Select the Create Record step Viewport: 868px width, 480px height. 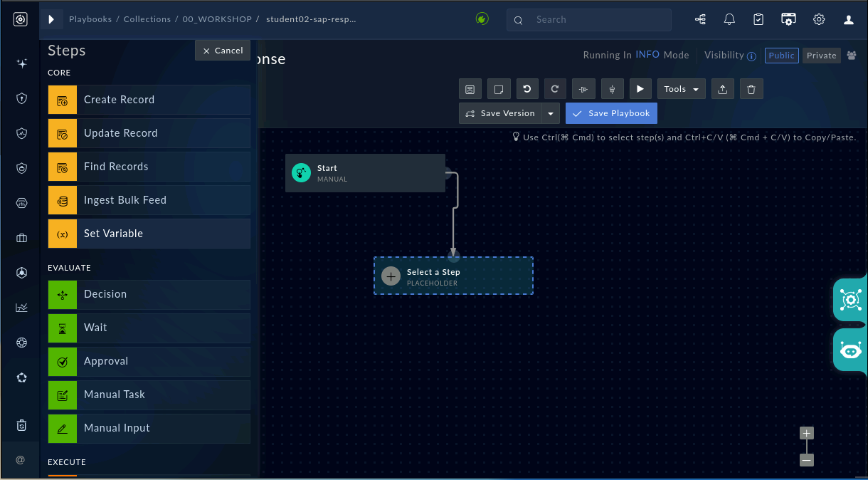pos(149,100)
